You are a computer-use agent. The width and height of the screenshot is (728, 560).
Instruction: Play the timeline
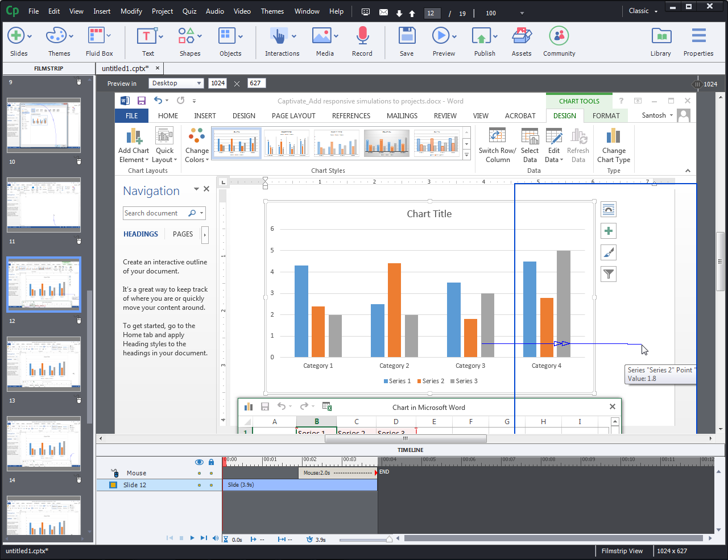[x=192, y=538]
